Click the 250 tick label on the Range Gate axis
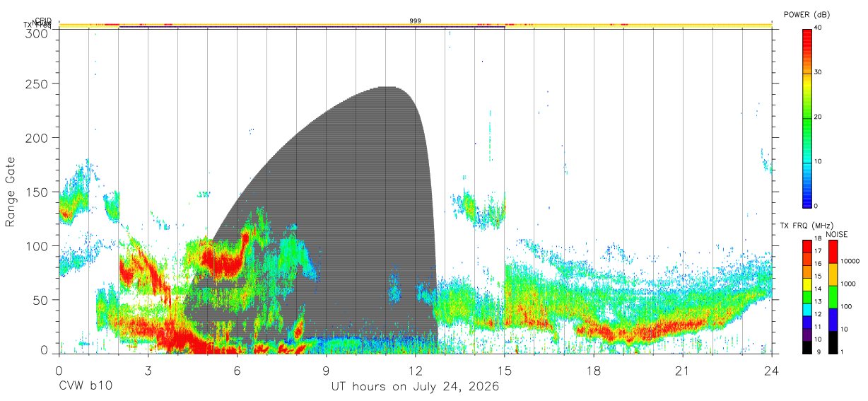Screen dimensions: 868x401 pyautogui.click(x=37, y=83)
